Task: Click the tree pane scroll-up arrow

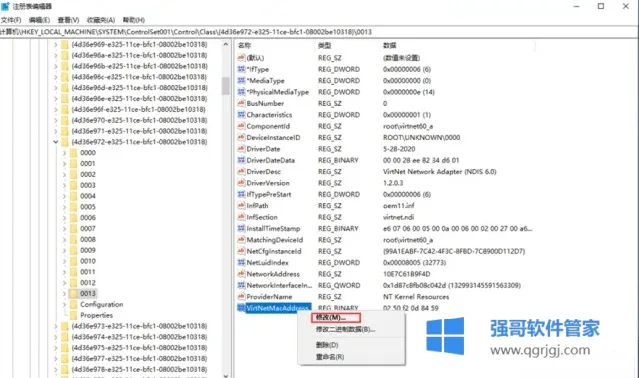Action: [x=226, y=44]
